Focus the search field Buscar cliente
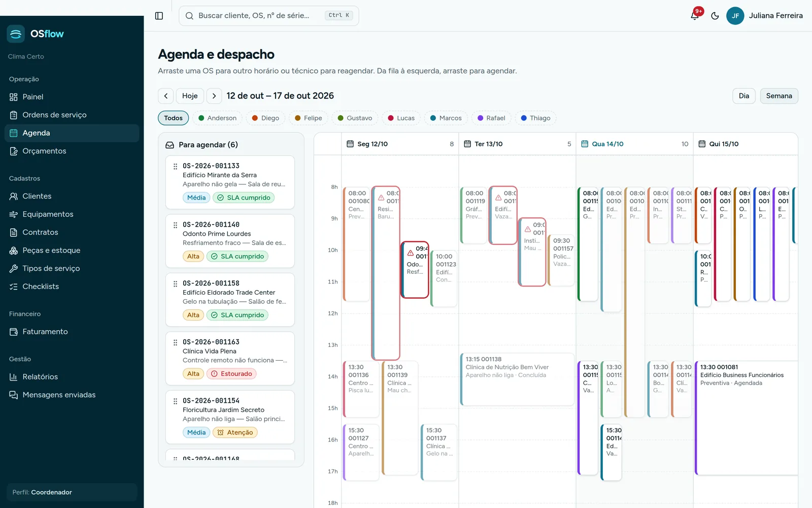This screenshot has height=508, width=812. 269,16
